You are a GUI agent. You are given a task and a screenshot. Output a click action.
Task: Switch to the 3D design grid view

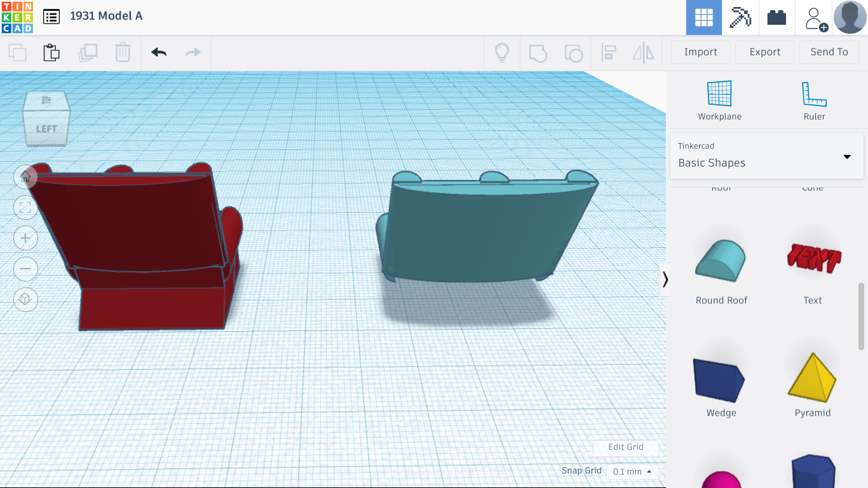(x=704, y=17)
